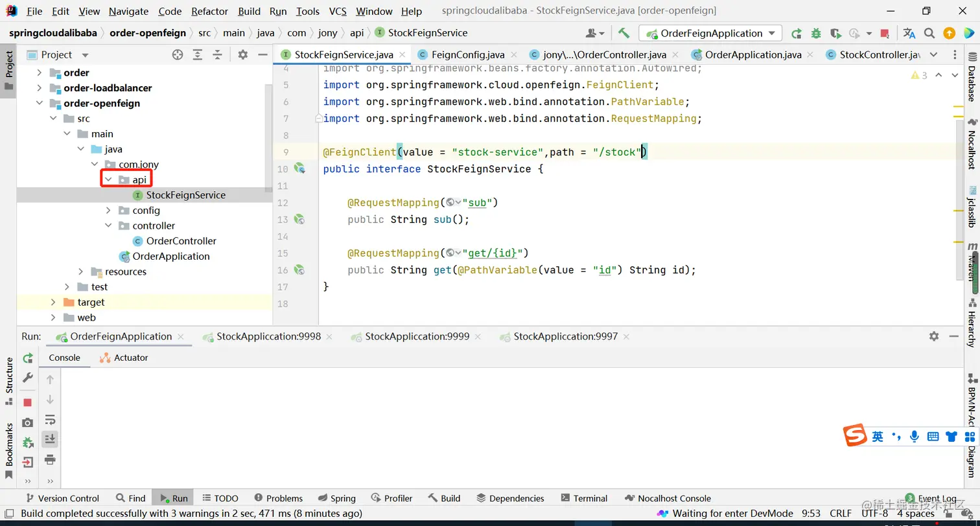
Task: Open Project panel settings gear
Action: 242,54
